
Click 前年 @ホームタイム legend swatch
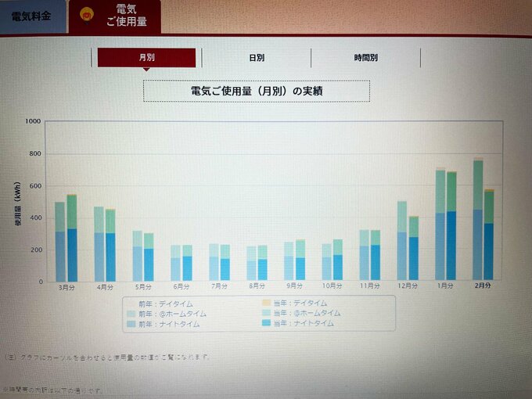click(130, 313)
